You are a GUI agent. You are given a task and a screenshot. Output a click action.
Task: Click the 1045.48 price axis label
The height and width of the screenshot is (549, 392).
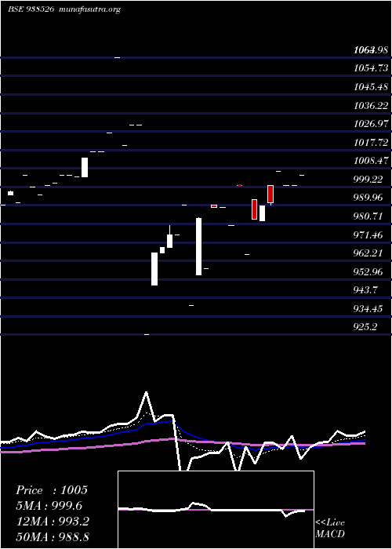coord(371,86)
